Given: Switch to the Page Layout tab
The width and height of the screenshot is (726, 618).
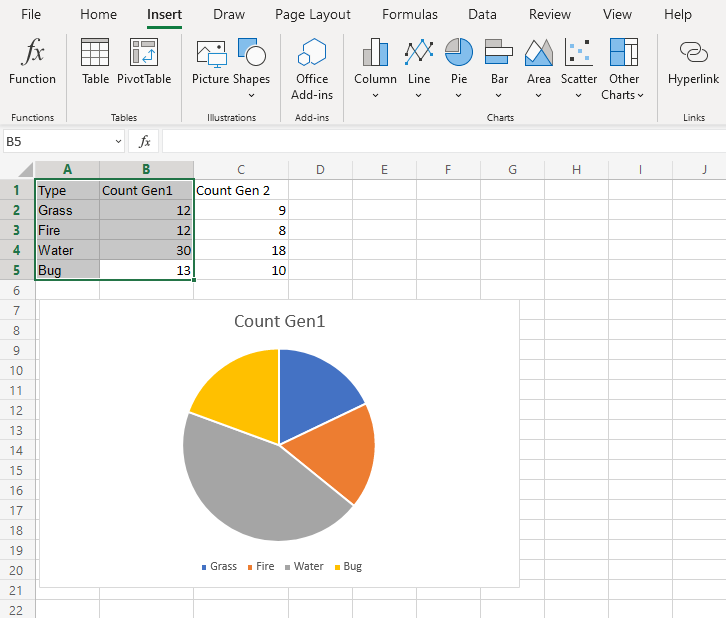Looking at the screenshot, I should pyautogui.click(x=313, y=14).
